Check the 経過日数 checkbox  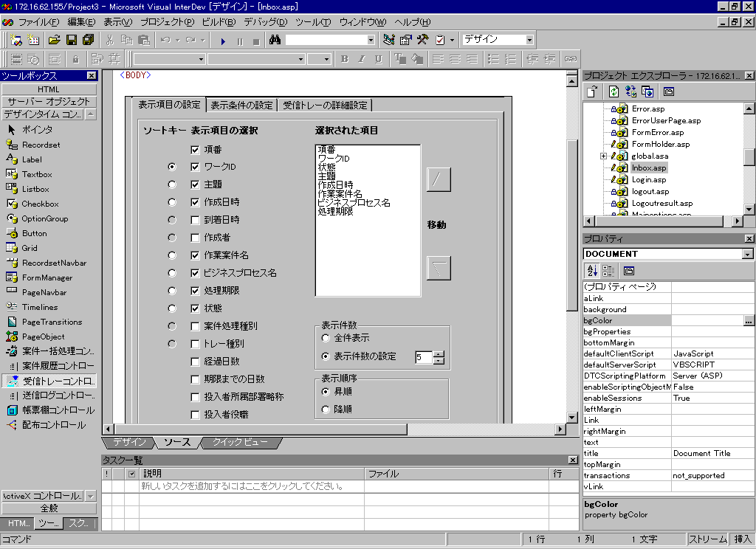pyautogui.click(x=195, y=362)
